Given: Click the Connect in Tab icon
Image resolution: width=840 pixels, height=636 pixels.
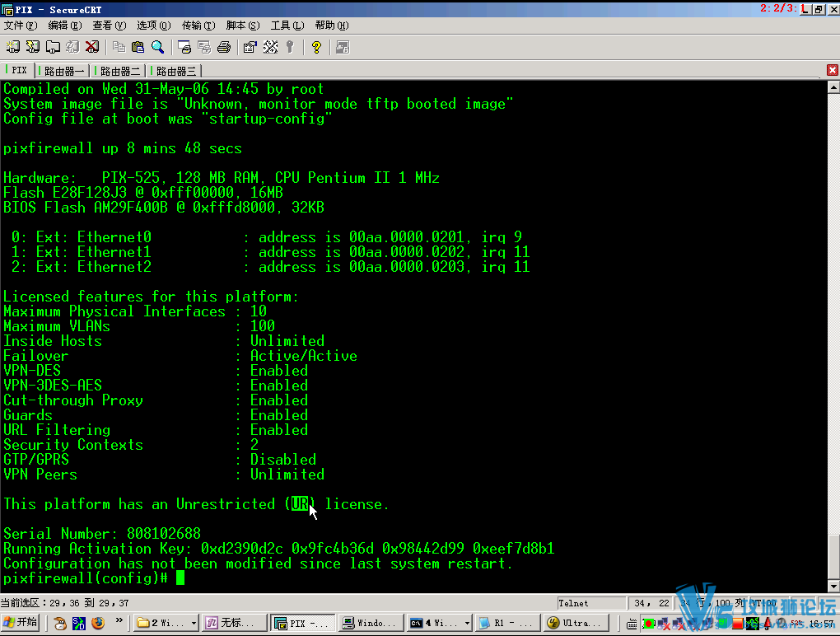Looking at the screenshot, I should (x=53, y=47).
